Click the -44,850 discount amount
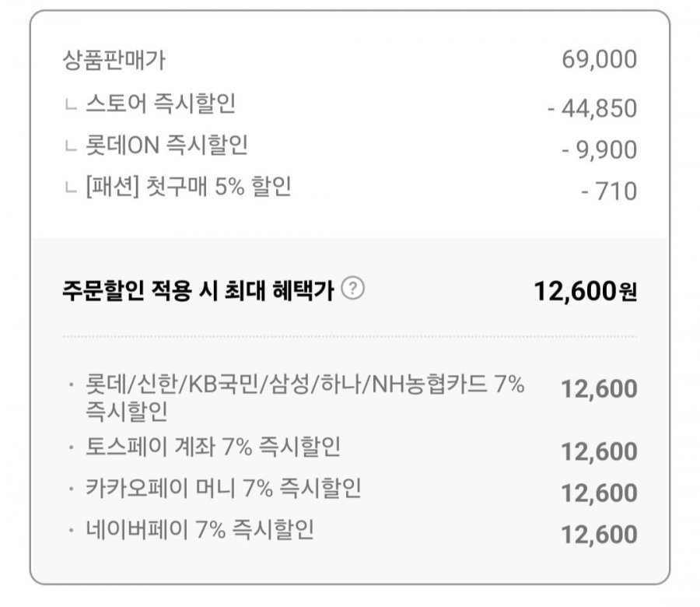 (592, 108)
